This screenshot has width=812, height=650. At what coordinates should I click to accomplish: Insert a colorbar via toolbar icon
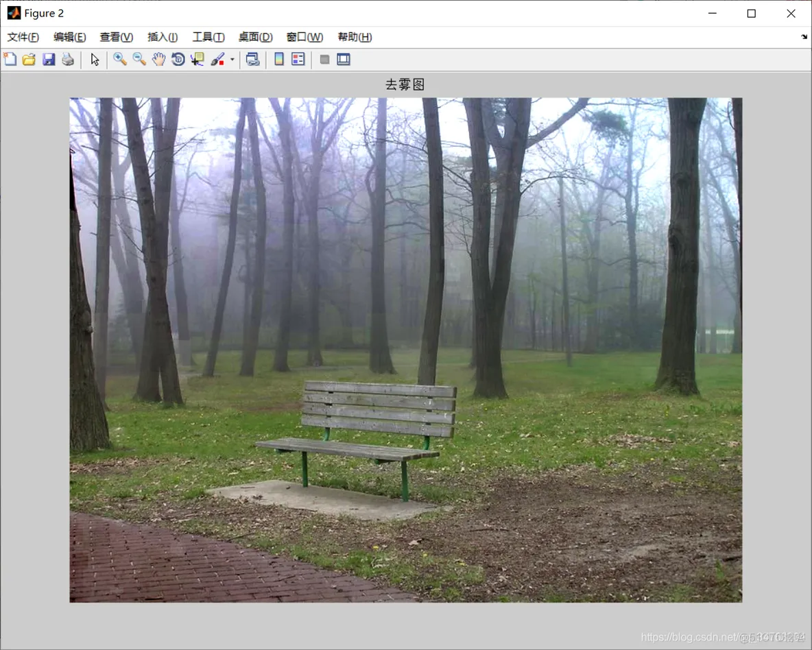[279, 59]
